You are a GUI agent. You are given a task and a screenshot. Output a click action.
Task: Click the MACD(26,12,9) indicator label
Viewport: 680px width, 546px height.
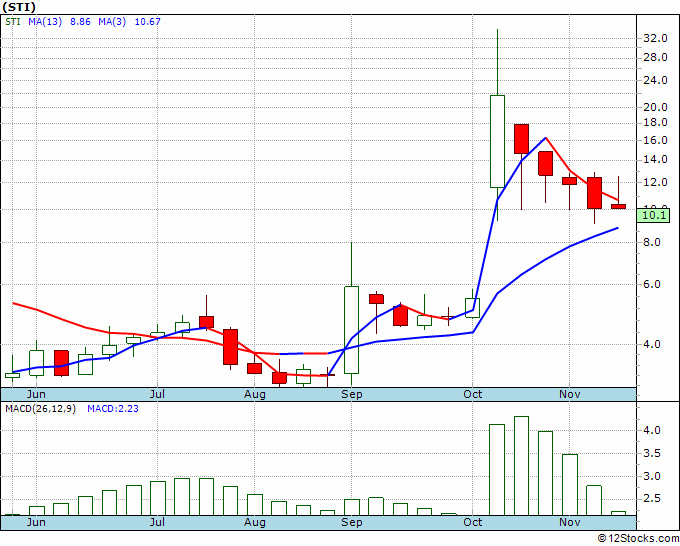coord(40,409)
